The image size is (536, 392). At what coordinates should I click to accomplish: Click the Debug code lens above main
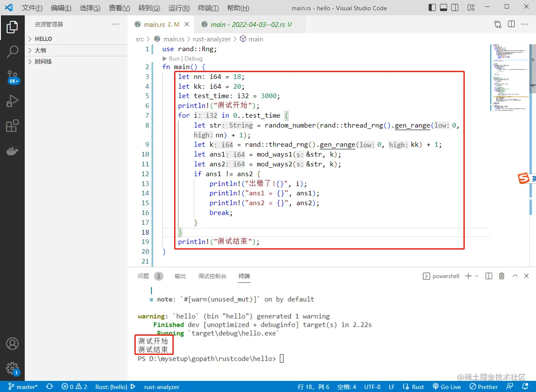pyautogui.click(x=193, y=58)
